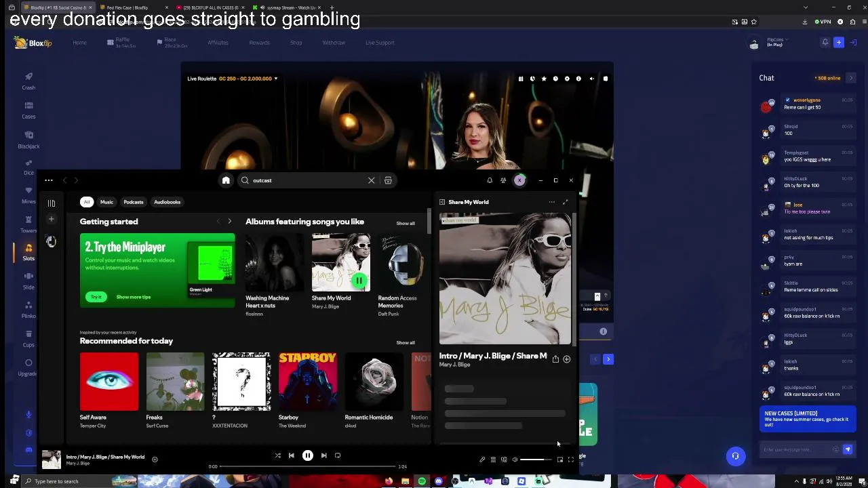Open Connect to a device
Screen dimensions: 868x488
(x=504, y=460)
